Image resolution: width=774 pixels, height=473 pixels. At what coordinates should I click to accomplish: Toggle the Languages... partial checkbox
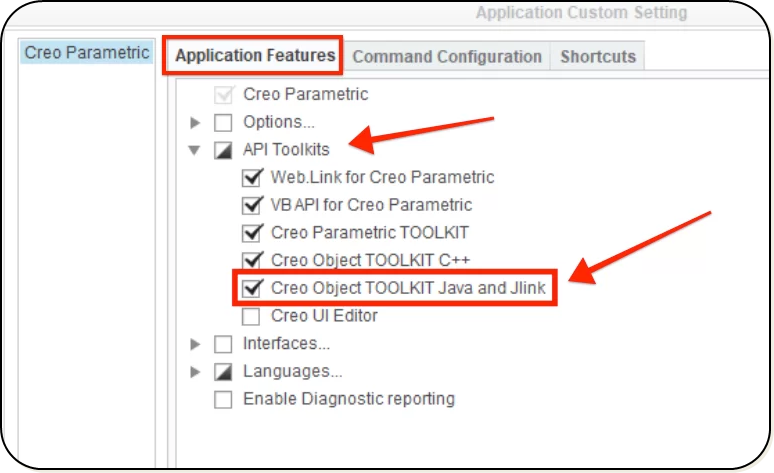[x=223, y=372]
